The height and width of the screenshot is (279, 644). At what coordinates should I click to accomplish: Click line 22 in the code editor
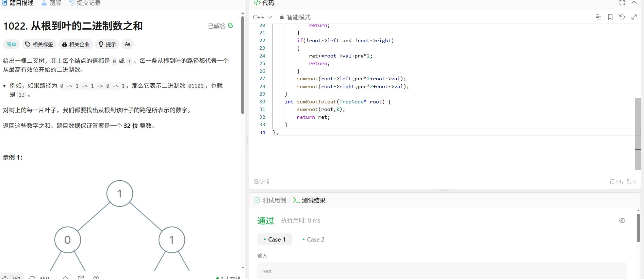click(x=345, y=40)
